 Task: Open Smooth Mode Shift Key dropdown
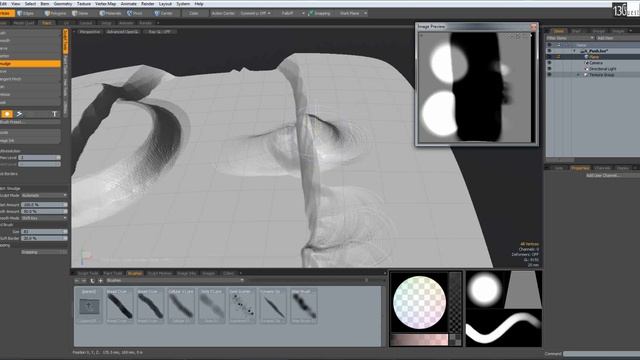[44, 218]
